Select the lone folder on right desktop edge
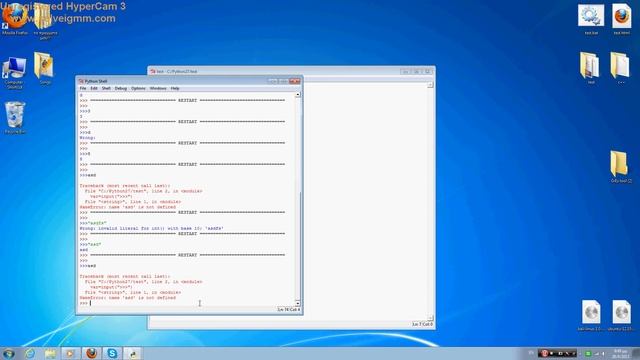 pyautogui.click(x=620, y=166)
